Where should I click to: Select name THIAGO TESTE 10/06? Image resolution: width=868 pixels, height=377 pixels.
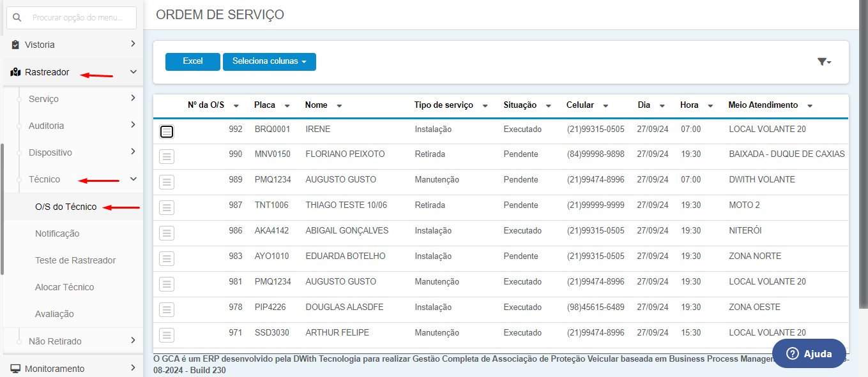(x=347, y=205)
